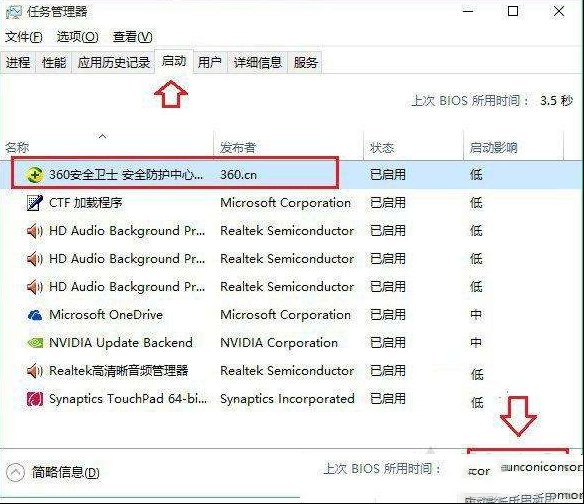
Task: Minimize the 任务管理器 window
Action: tap(468, 12)
